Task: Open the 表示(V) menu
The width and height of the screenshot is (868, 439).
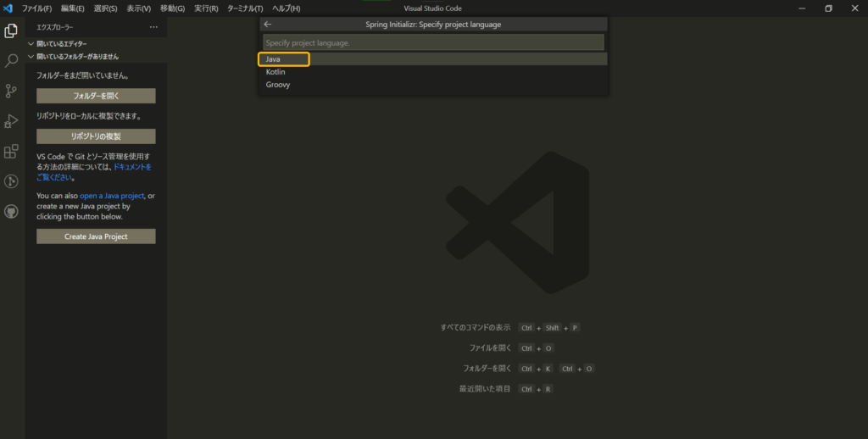Action: [138, 8]
